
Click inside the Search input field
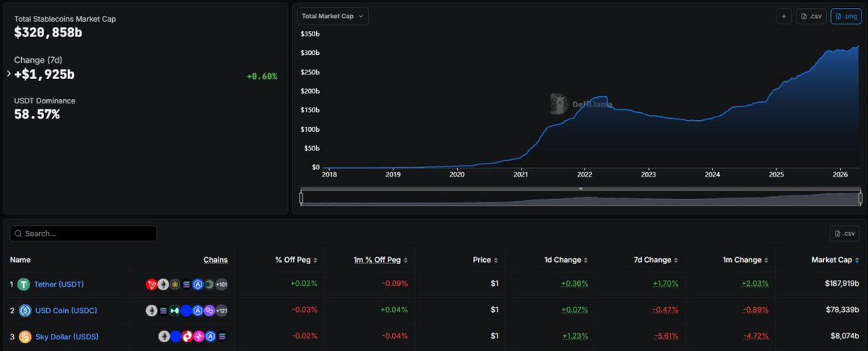[x=83, y=234]
